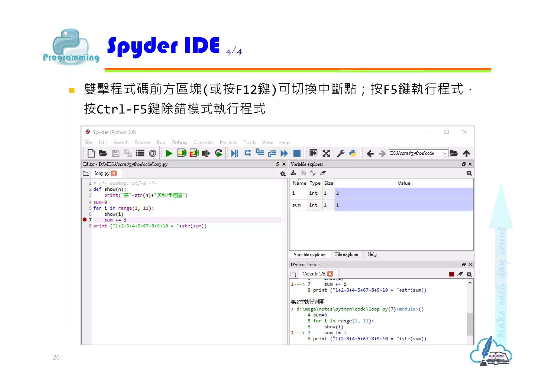Toggle the breakpoint on line 7
The image size is (555, 392).
[85, 220]
